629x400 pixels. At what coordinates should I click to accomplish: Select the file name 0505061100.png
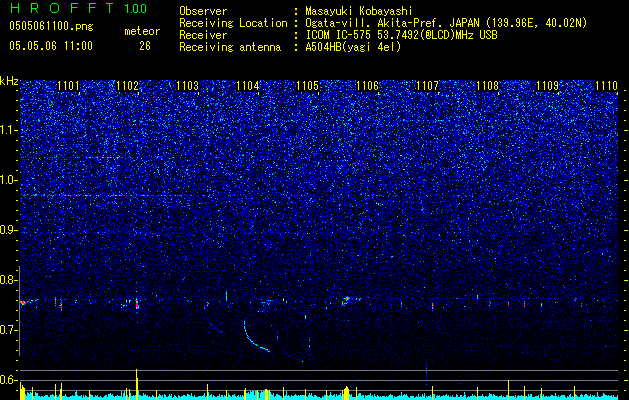51,27
